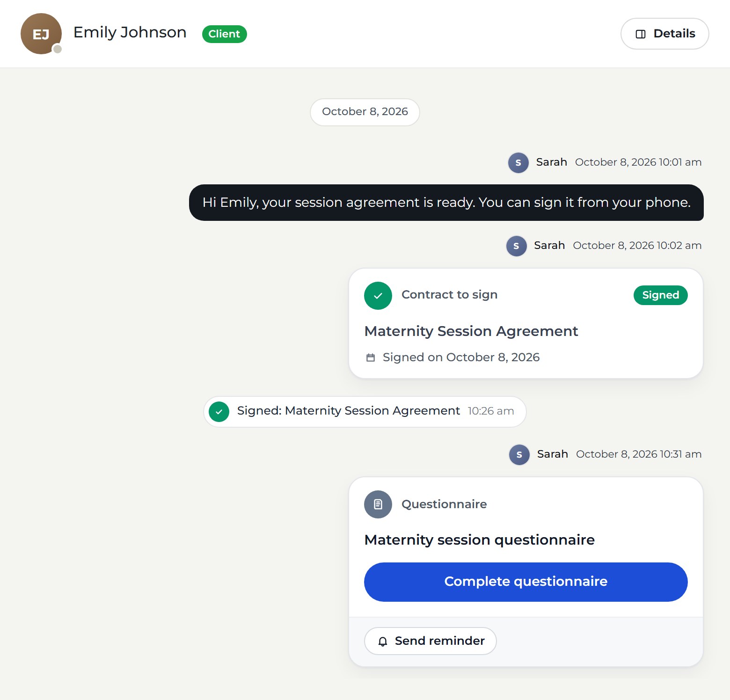The image size is (730, 700).
Task: Send a reminder for the questionnaire
Action: pyautogui.click(x=431, y=641)
